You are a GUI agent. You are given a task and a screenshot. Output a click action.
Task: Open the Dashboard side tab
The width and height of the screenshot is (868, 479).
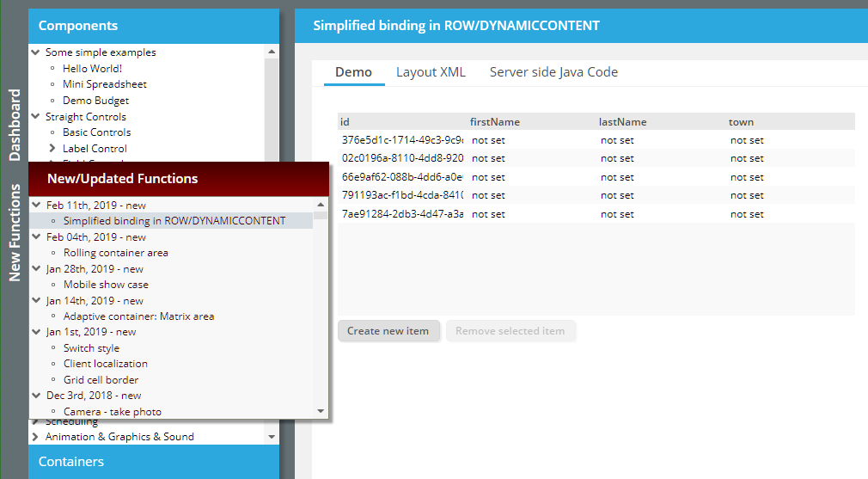point(15,125)
